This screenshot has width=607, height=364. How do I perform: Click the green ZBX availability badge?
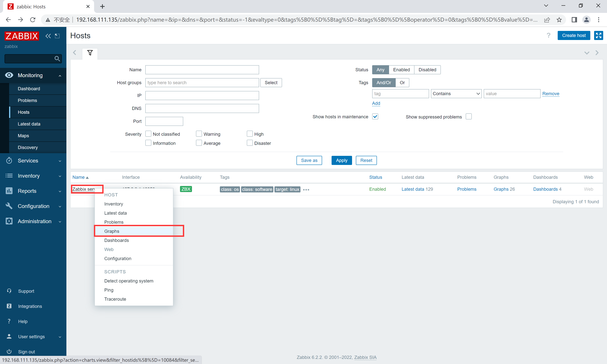(x=186, y=189)
